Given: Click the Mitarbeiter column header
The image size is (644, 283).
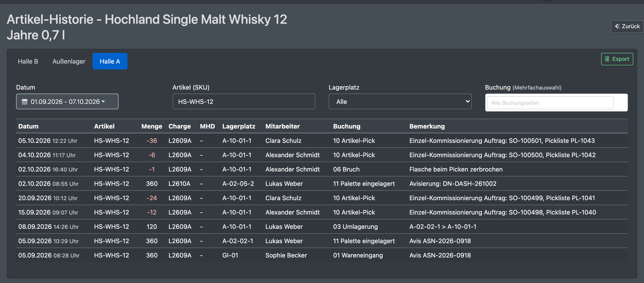Looking at the screenshot, I should pyautogui.click(x=282, y=126).
